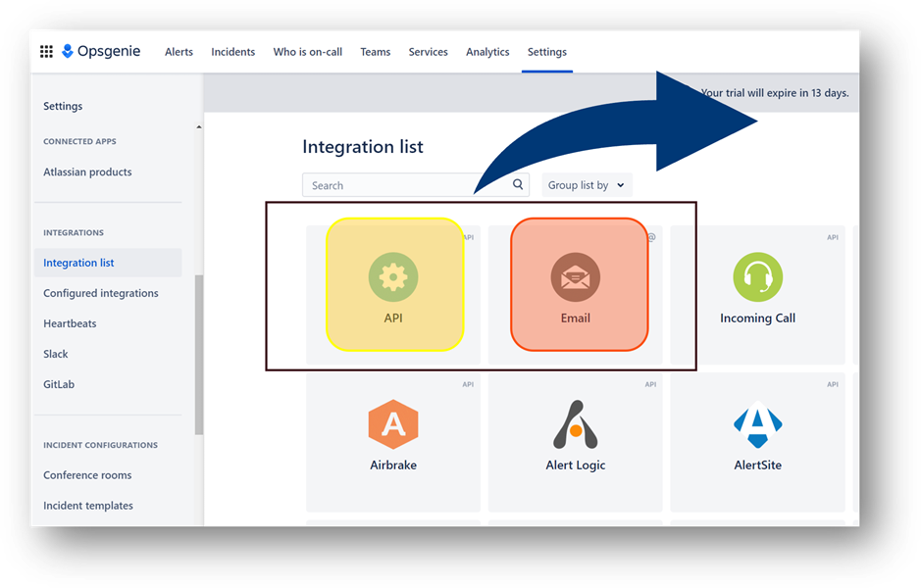Viewport: 921px width, 588px height.
Task: Click the API badge on Alert Logic card
Action: coord(650,385)
